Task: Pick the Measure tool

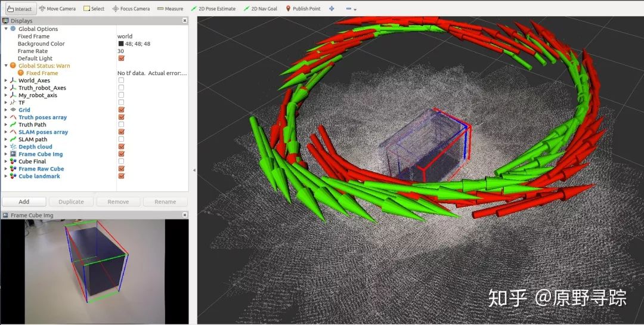Action: coord(170,9)
